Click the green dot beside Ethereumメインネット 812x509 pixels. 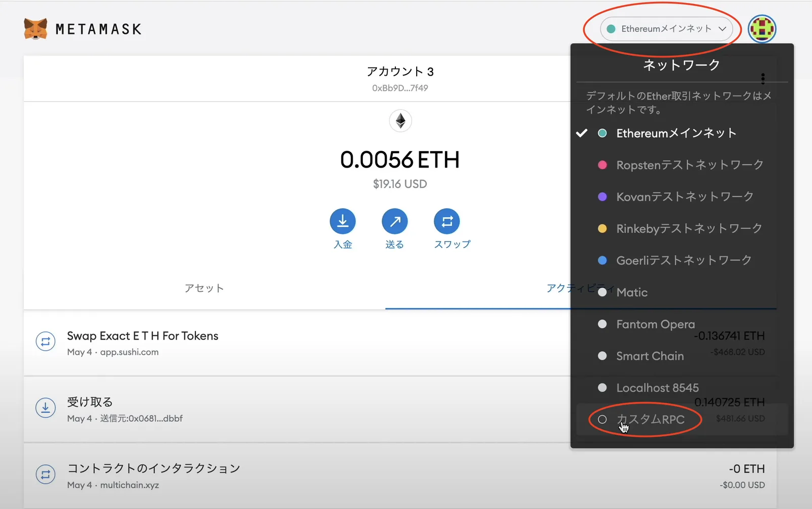602,133
